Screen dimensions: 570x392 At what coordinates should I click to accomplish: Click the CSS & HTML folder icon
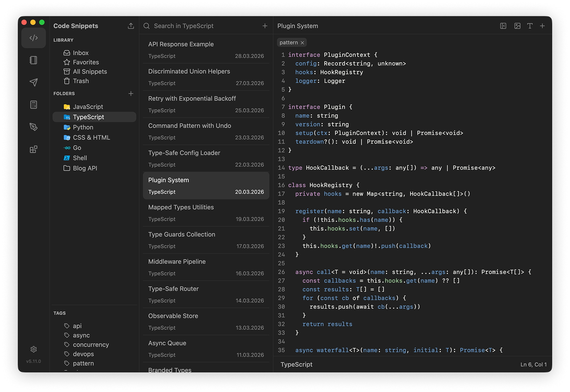tap(67, 138)
